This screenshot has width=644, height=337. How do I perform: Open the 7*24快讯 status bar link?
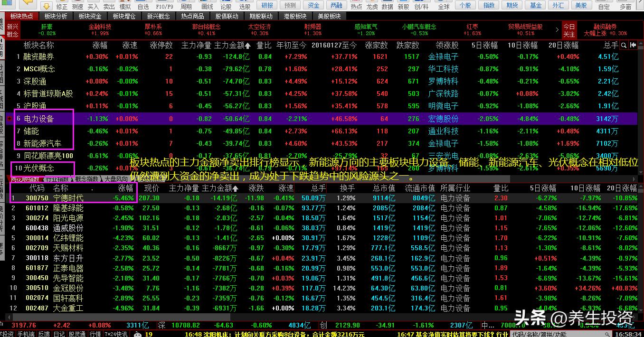point(115,334)
